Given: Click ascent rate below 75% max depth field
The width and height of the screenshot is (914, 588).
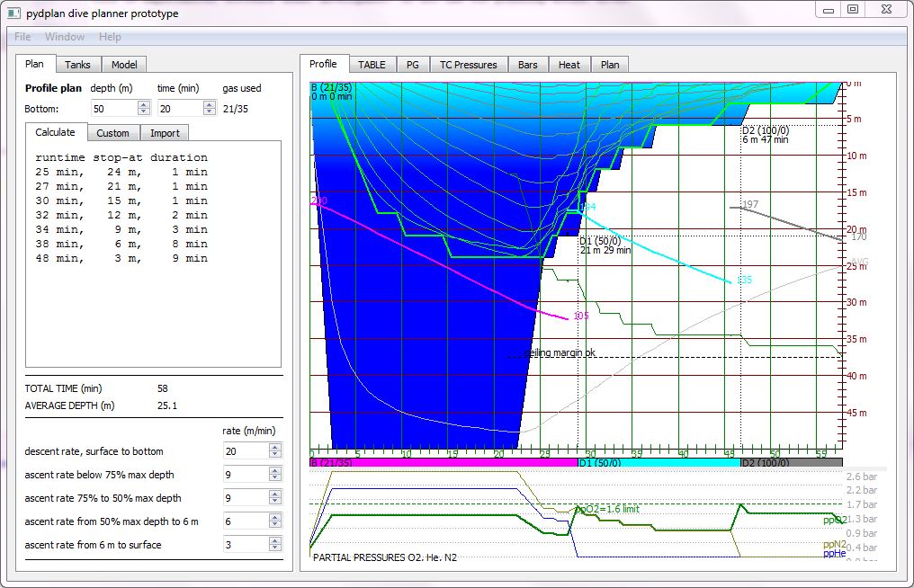Looking at the screenshot, I should point(246,475).
